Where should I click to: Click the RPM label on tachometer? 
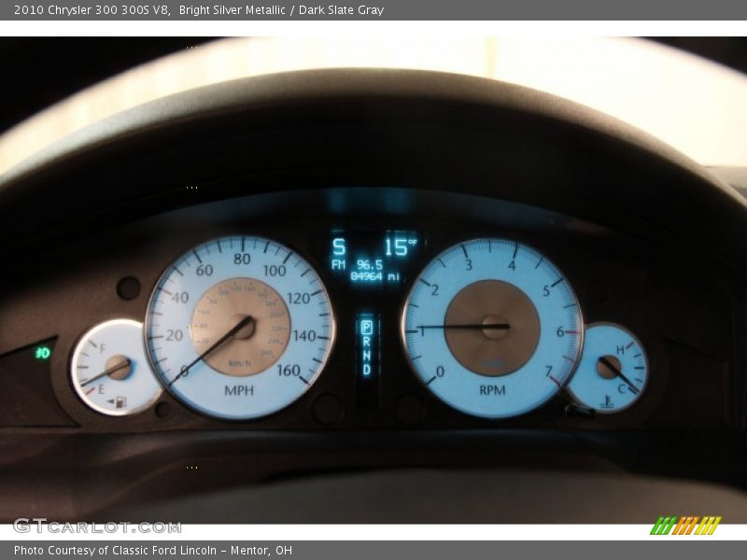pyautogui.click(x=492, y=390)
